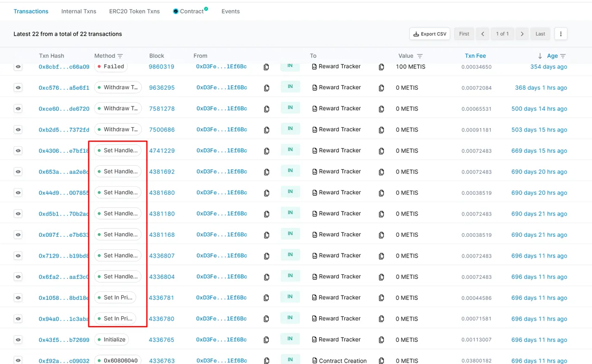The image size is (592, 364).
Task: Export transactions as CSV
Action: tap(430, 34)
